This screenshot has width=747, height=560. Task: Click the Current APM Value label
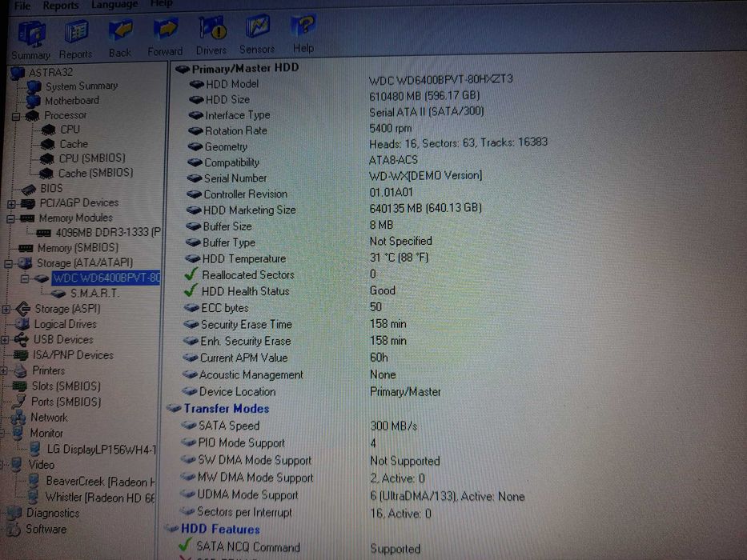coord(243,358)
